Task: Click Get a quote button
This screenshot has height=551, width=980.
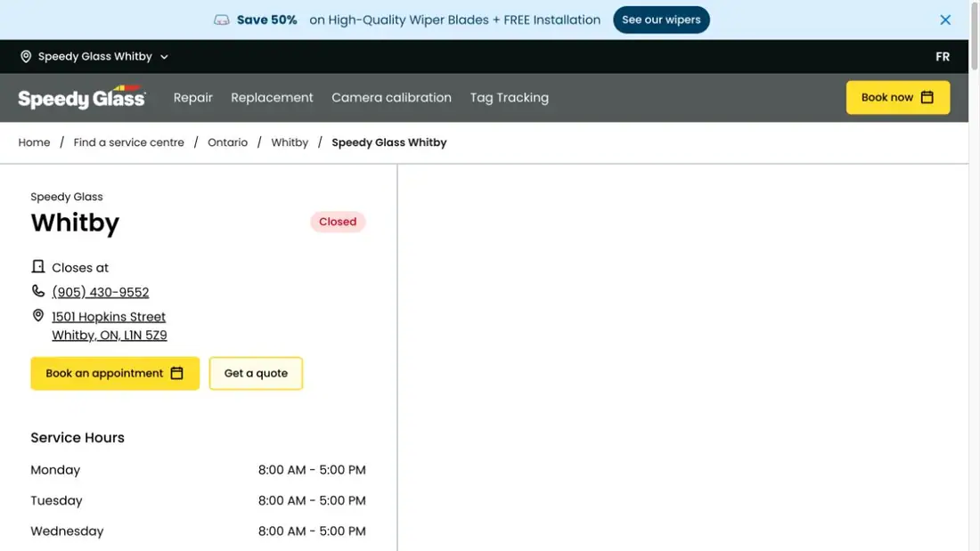Action: point(257,374)
